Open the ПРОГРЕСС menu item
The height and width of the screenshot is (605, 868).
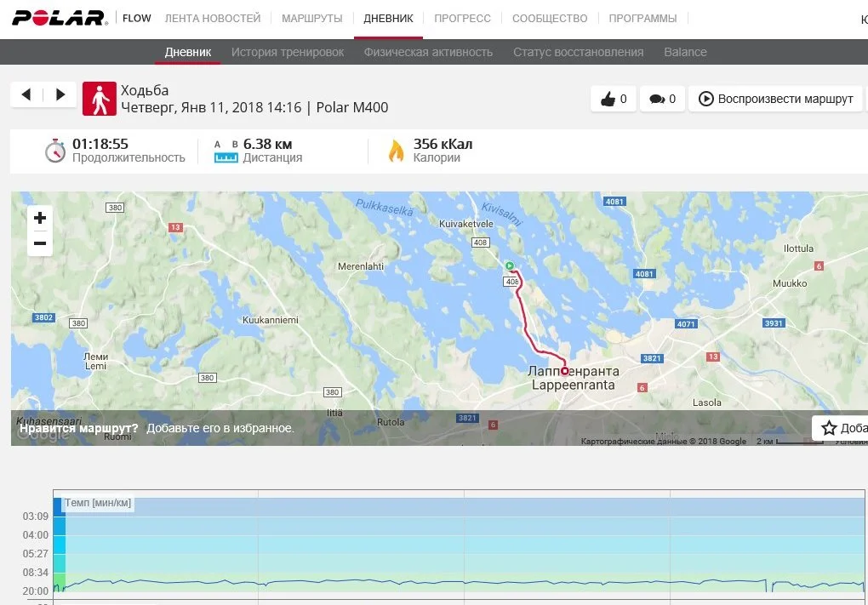[x=462, y=18]
